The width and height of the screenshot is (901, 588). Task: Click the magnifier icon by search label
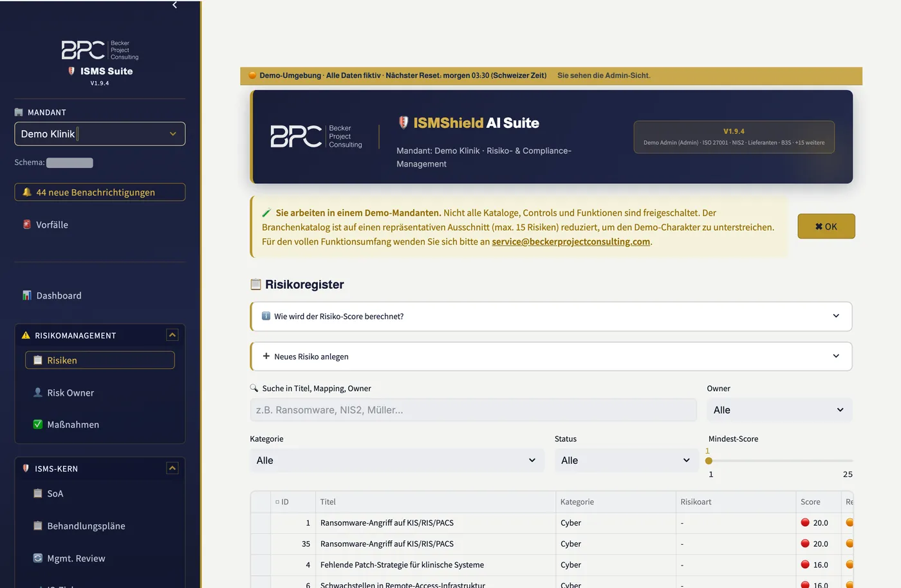pyautogui.click(x=254, y=388)
